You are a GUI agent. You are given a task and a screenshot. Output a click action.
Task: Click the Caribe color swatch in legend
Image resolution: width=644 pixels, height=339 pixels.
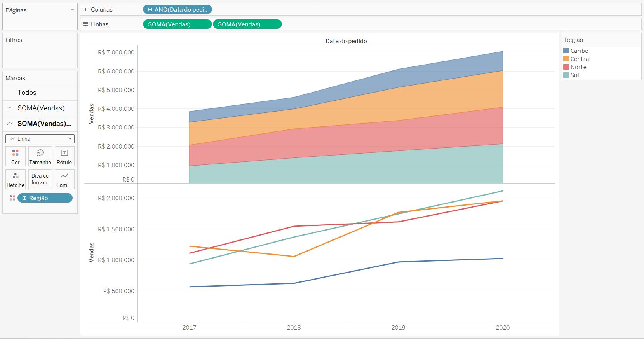(x=566, y=51)
